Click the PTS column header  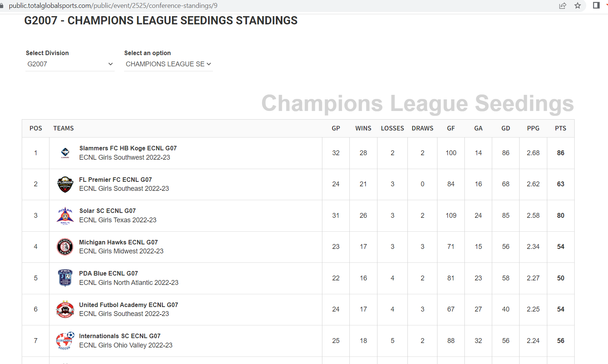[x=560, y=128]
